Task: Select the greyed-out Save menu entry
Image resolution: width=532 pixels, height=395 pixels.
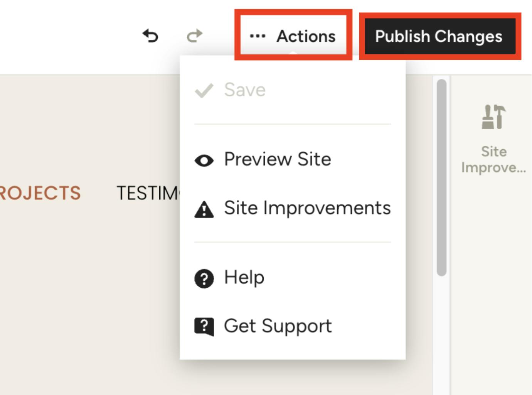Action: pos(245,90)
